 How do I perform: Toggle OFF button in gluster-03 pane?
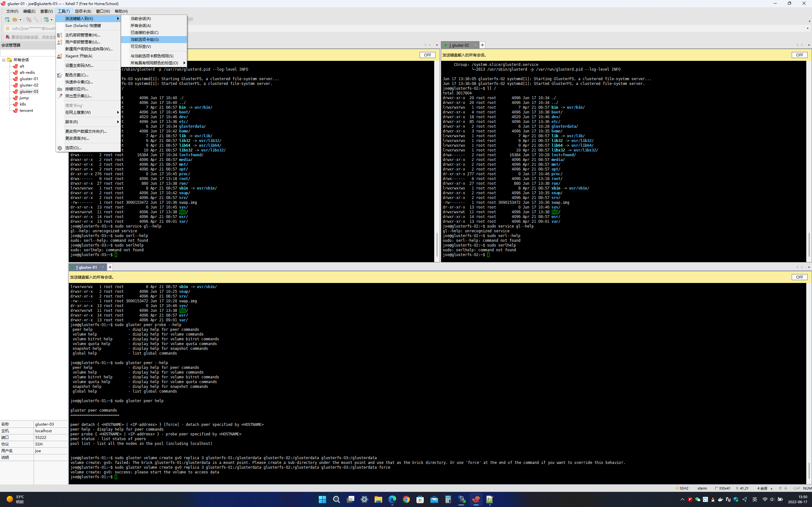427,55
